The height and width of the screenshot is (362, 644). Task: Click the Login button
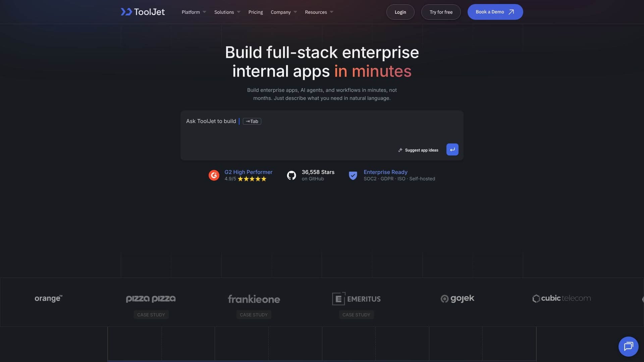point(400,12)
